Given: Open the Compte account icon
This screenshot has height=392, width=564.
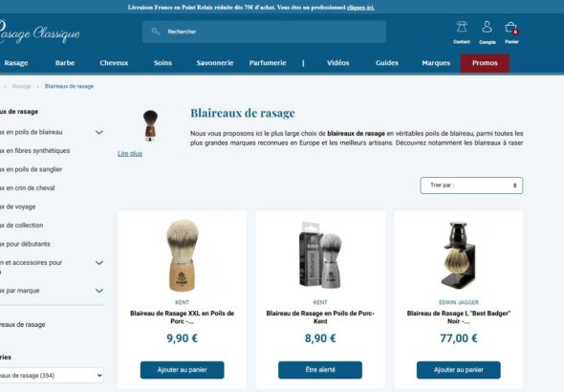Looking at the screenshot, I should coord(487,27).
